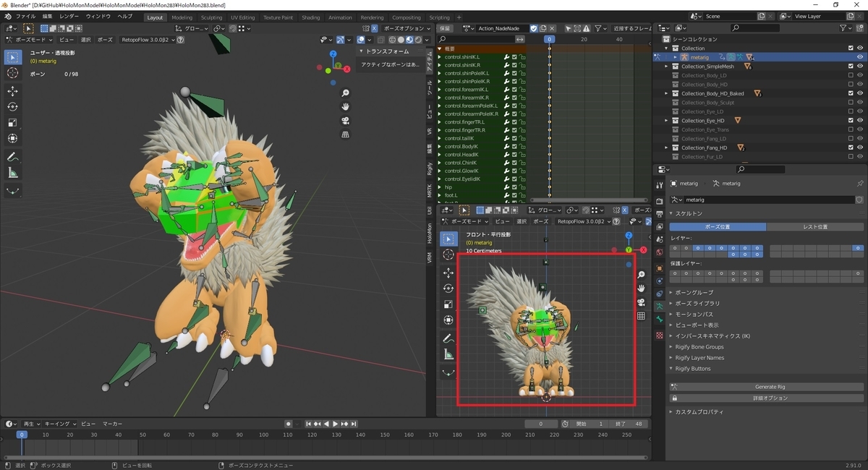This screenshot has width=868, height=470.
Task: Select the Move tool in main viewport toolbar
Action: (x=13, y=91)
